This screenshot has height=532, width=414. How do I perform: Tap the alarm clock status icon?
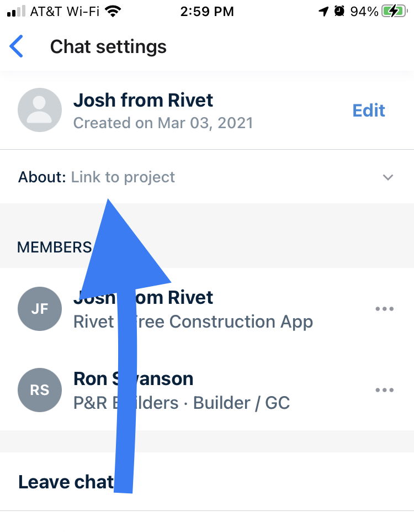339,11
